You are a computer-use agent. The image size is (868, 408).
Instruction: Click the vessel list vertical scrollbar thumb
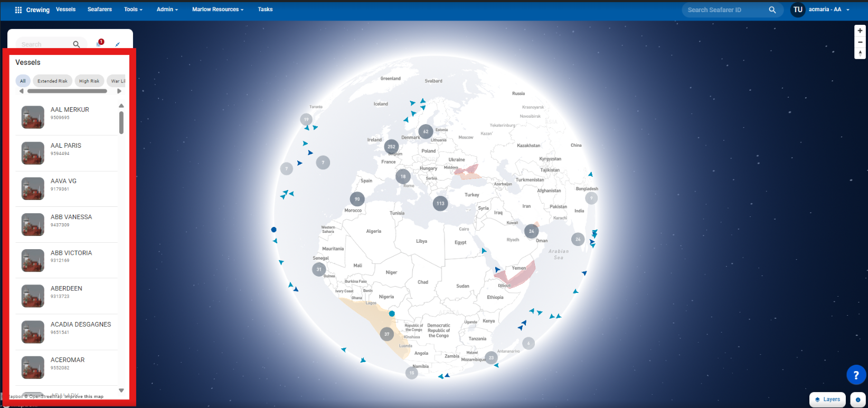pyautogui.click(x=121, y=122)
